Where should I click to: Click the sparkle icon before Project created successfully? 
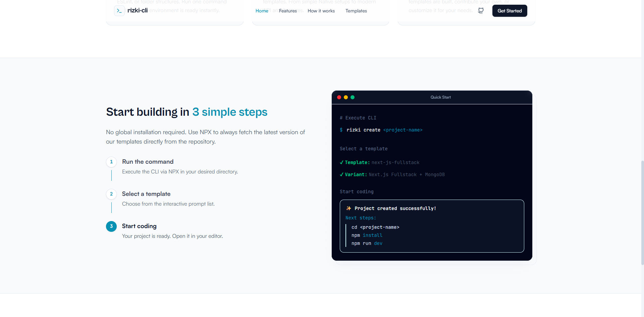click(349, 208)
